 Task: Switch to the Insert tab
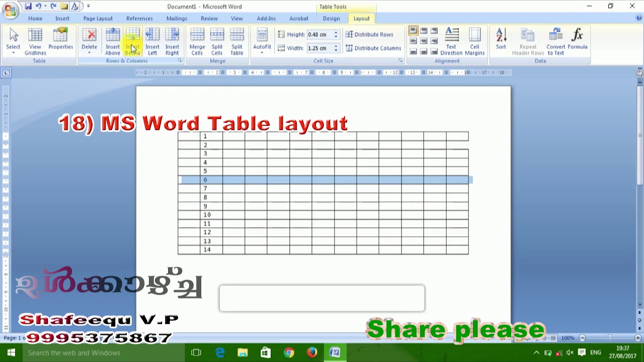(62, 19)
